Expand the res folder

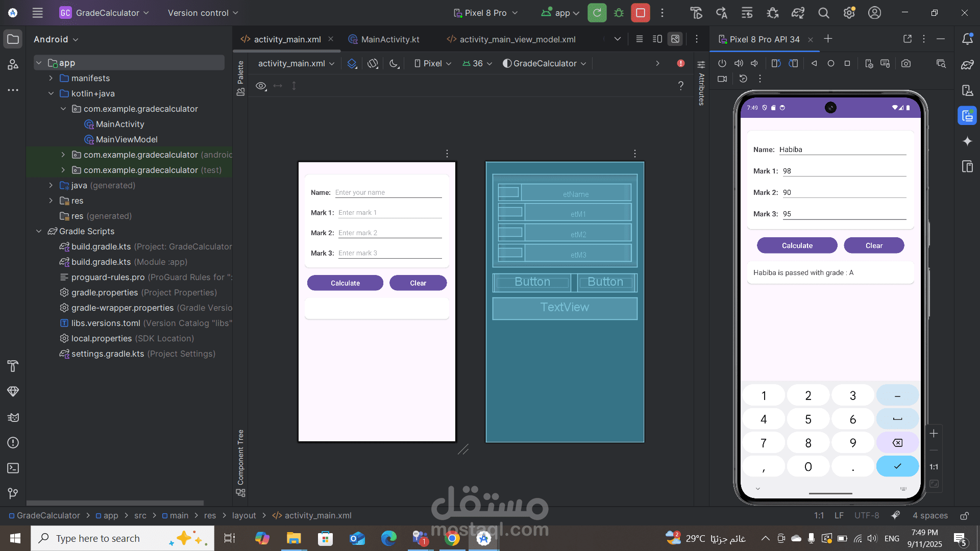(x=51, y=201)
